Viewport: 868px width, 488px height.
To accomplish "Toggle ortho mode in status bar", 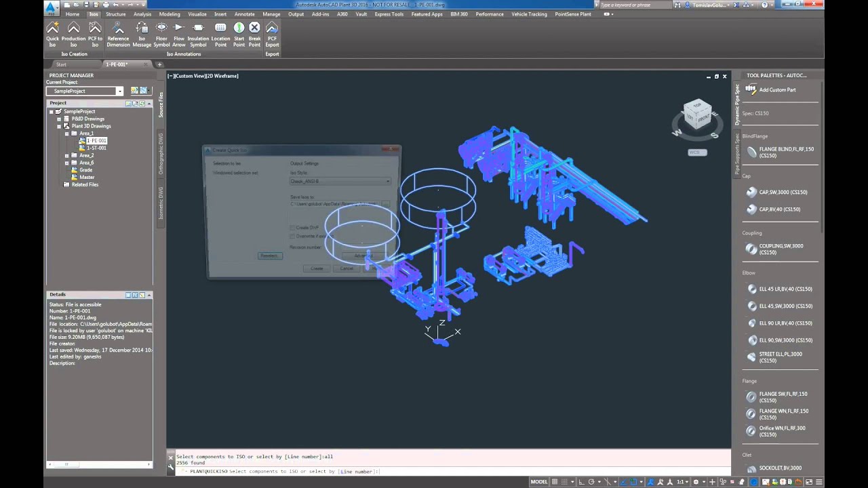I will [582, 482].
